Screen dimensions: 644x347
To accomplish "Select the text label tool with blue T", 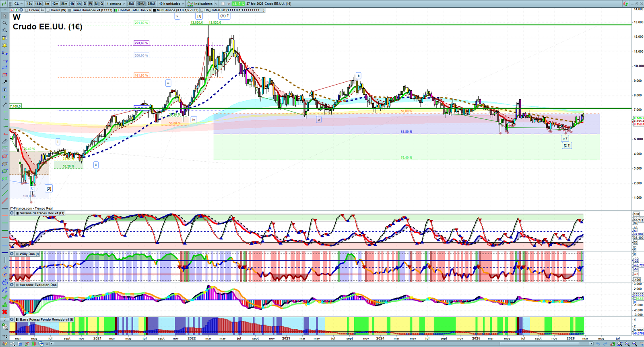I will pos(4,89).
